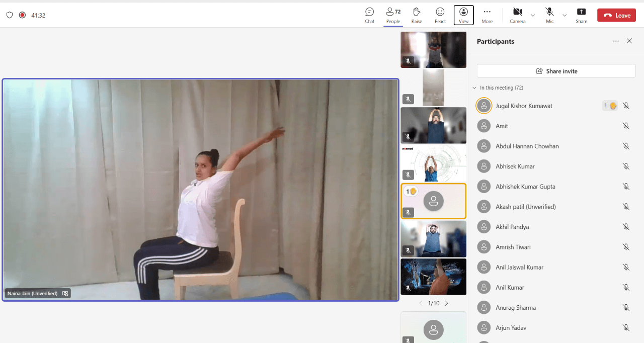Toggle the Camera on
Screen dimensions: 644x343
517,15
